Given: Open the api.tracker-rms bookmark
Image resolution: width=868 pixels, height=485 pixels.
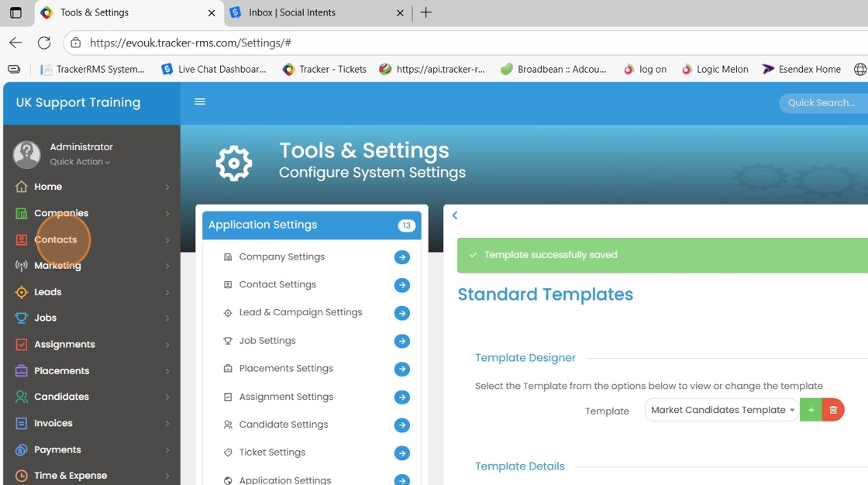Looking at the screenshot, I should 432,69.
